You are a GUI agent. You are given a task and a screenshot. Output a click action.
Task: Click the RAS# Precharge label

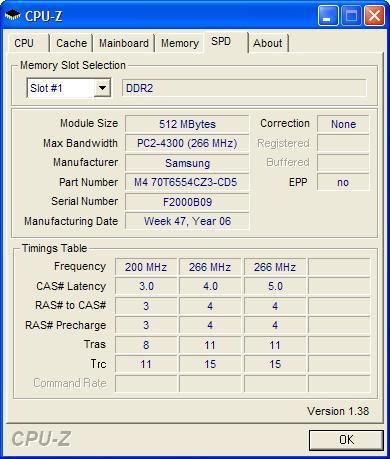(66, 325)
